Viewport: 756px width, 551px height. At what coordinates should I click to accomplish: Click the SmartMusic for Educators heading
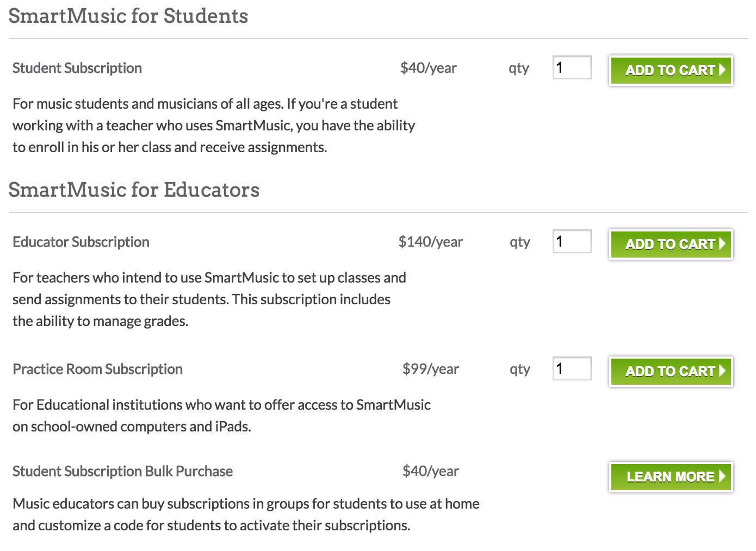(x=134, y=190)
